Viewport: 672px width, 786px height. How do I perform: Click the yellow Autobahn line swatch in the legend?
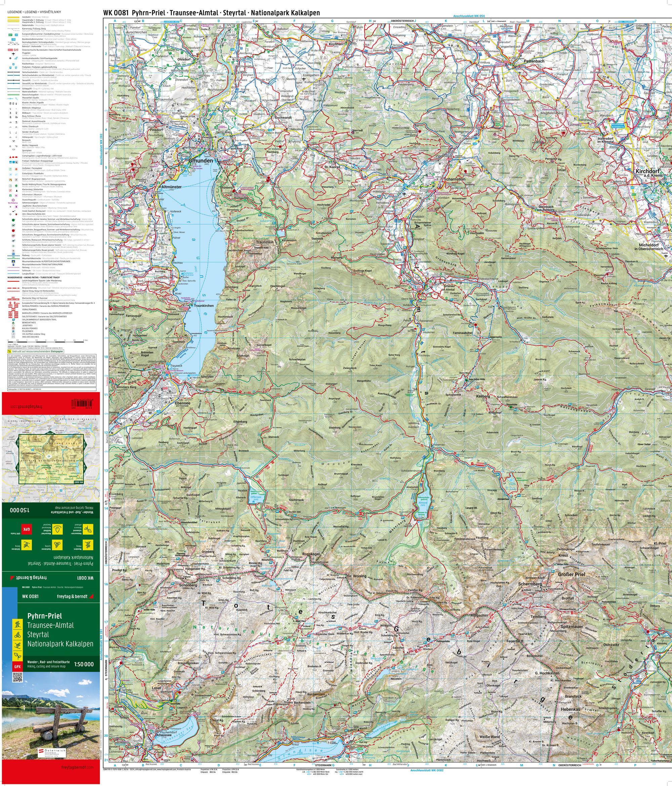pos(14,17)
